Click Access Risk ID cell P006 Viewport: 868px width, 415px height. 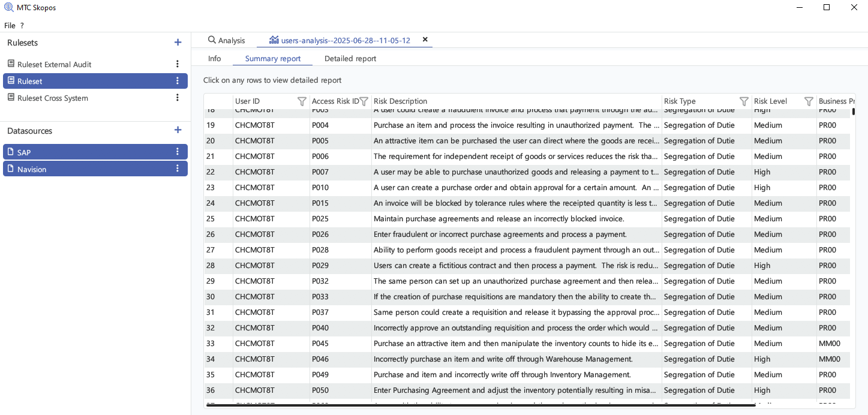coord(341,157)
